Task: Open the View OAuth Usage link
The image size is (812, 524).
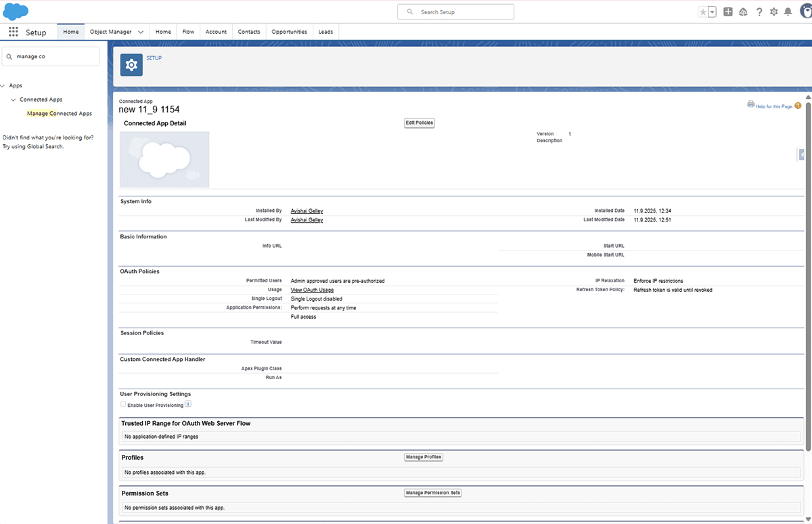Action: 312,290
